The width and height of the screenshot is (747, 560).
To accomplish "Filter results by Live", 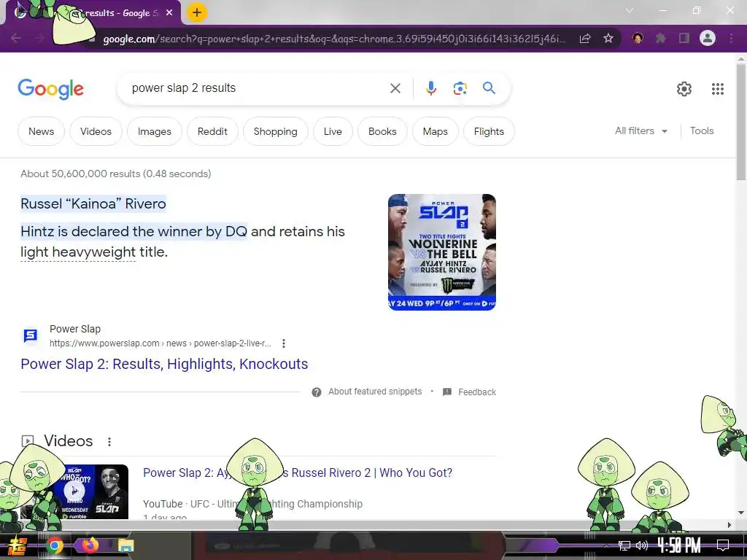I will point(333,131).
